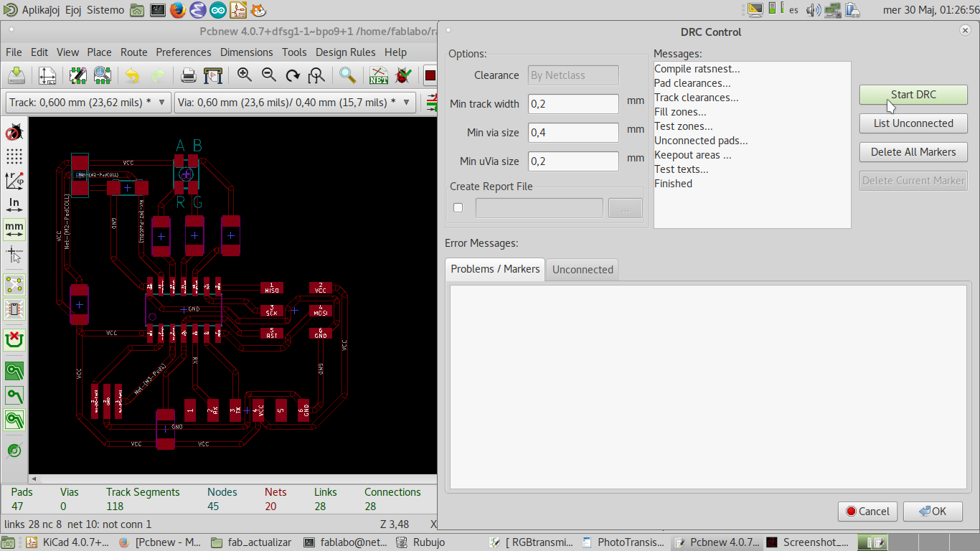Toggle automatic track deletion icon

(14, 340)
